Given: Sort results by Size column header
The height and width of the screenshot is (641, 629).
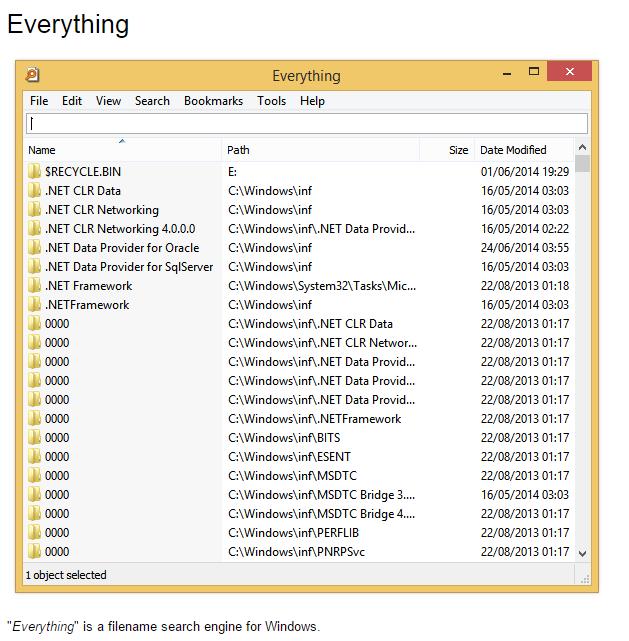Looking at the screenshot, I should 447,150.
